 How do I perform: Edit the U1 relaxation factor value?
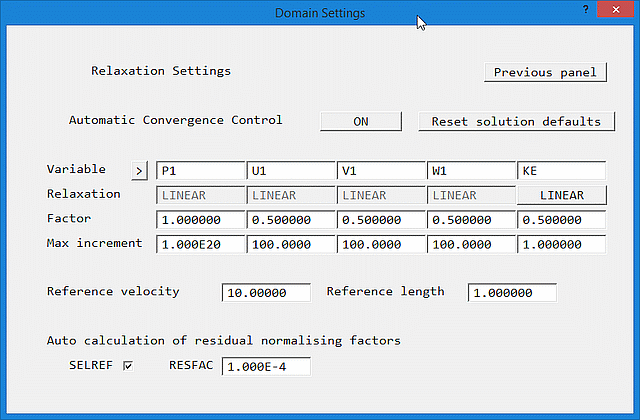coord(290,219)
